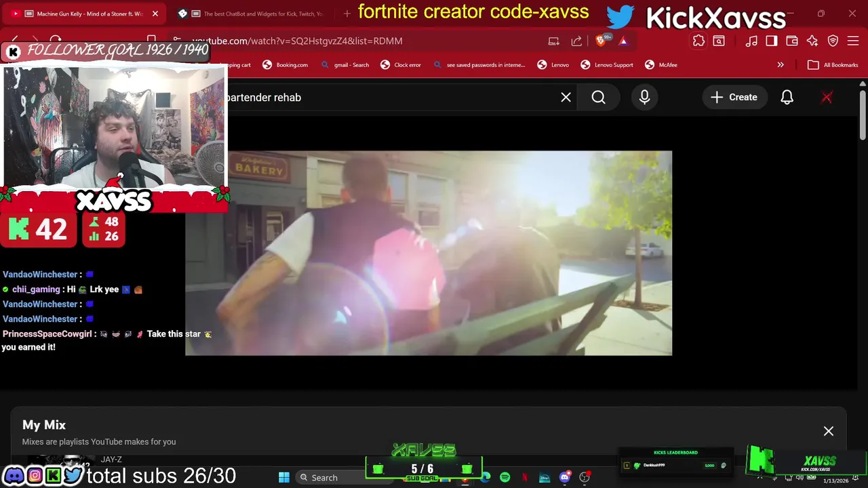Image resolution: width=868 pixels, height=488 pixels.
Task: Click the browser address bar URL
Action: pyautogui.click(x=297, y=41)
